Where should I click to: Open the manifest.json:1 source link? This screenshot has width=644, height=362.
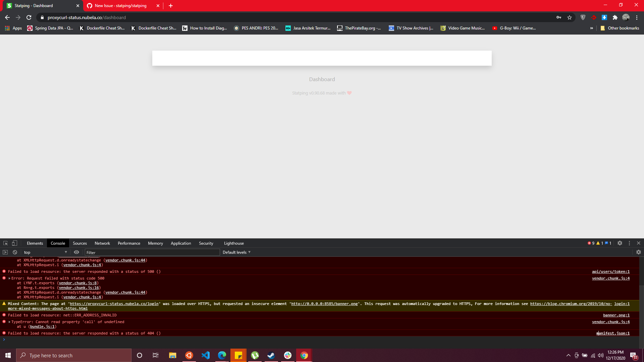613,333
